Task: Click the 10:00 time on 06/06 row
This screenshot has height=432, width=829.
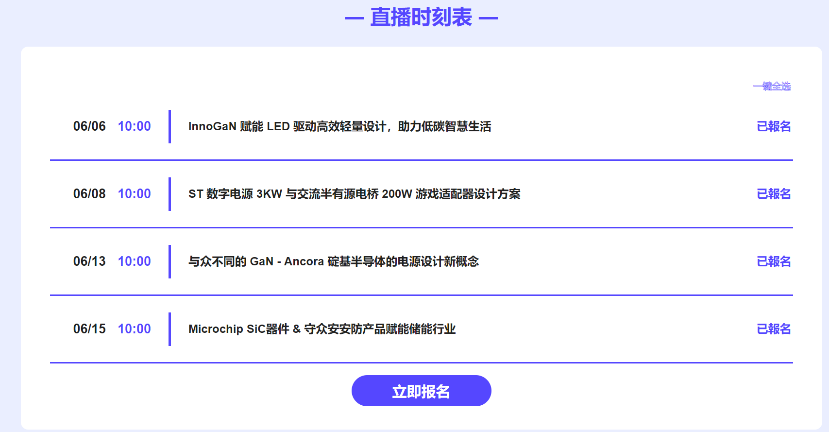Action: (134, 127)
